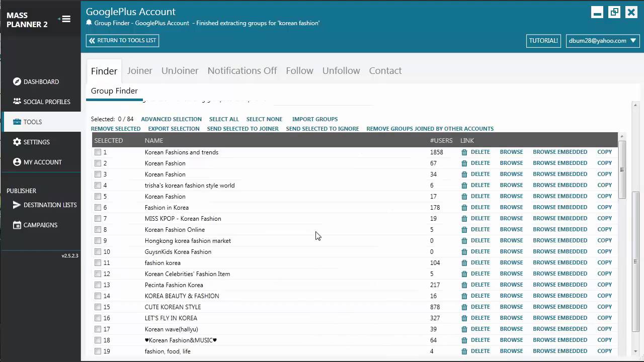
Task: Open the Group Finder sub-tab
Action: (114, 91)
